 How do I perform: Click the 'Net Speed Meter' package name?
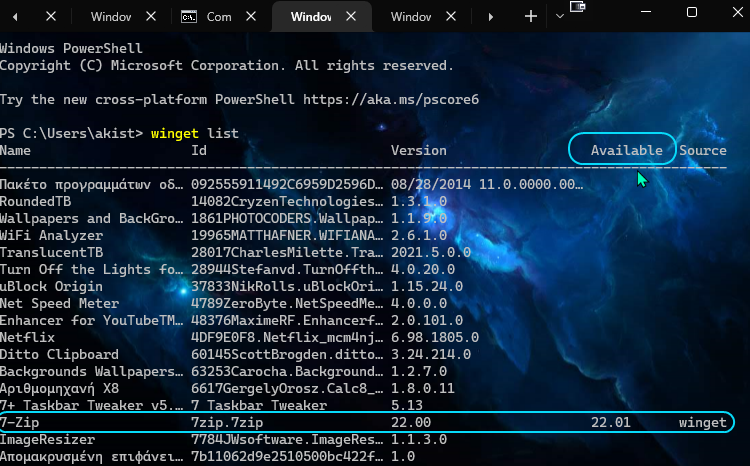[59, 303]
